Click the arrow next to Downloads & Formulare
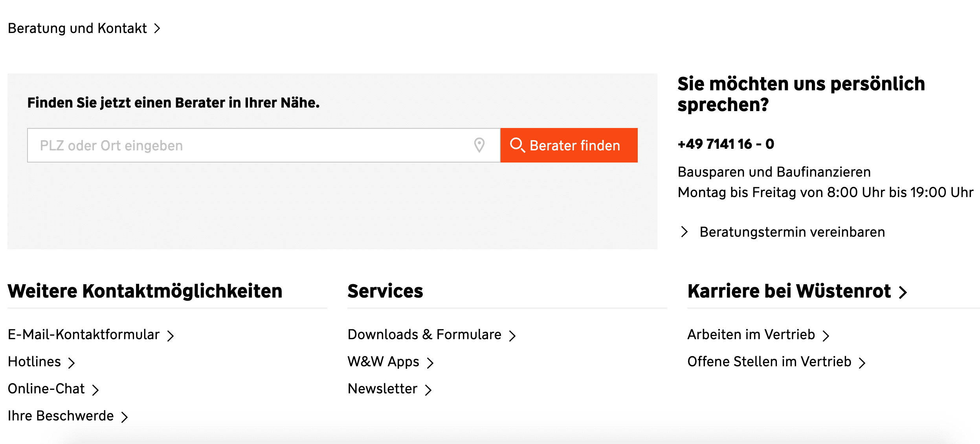This screenshot has height=444, width=980. click(x=512, y=336)
